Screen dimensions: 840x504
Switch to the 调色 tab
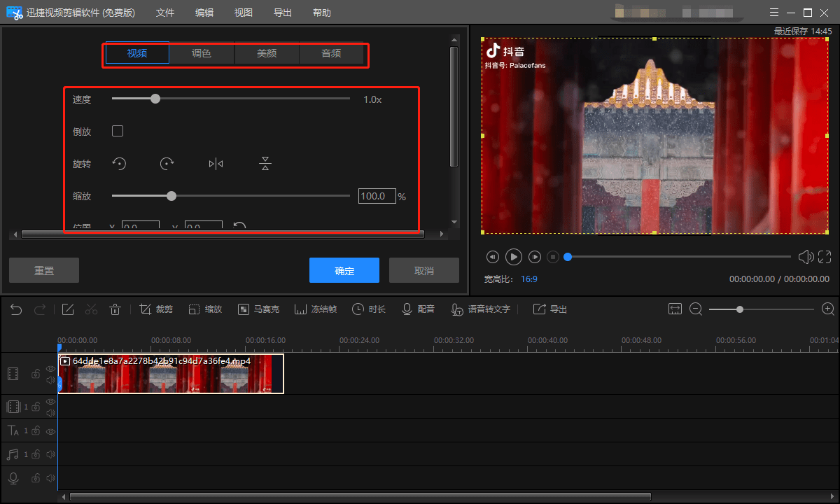pos(202,53)
